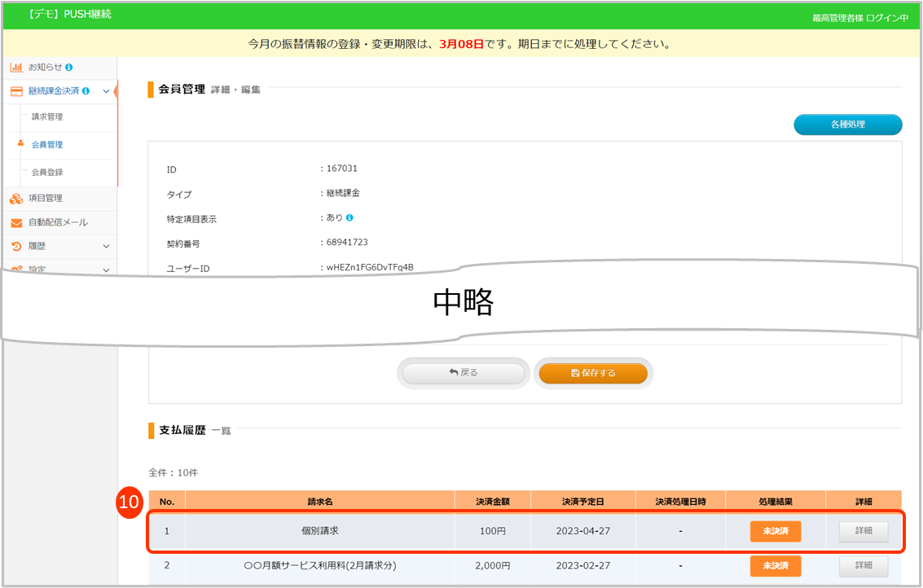The image size is (923, 588).
Task: Click the history clock icon for 履歴
Action: click(x=16, y=246)
